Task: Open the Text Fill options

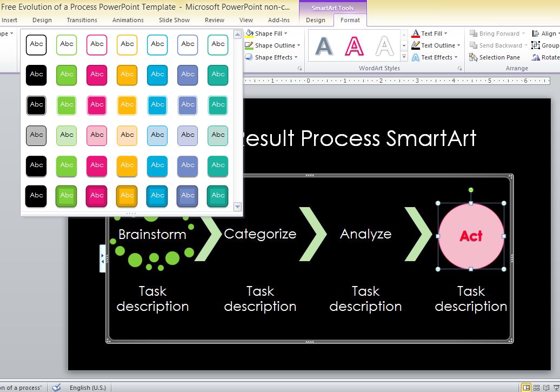Action: click(432, 33)
